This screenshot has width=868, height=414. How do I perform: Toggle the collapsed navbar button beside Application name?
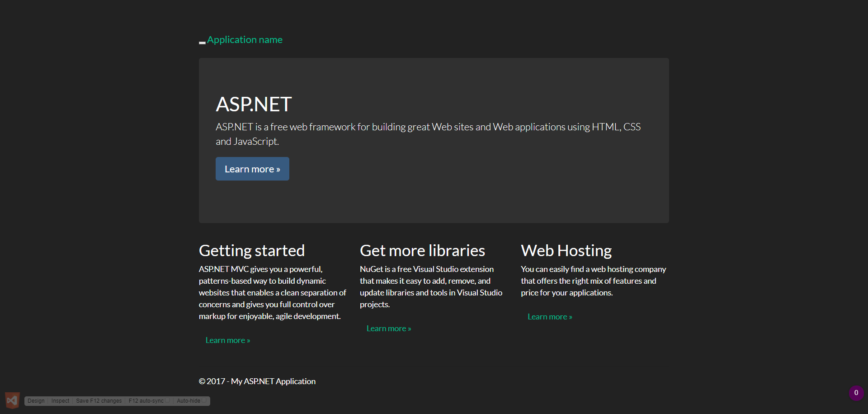tap(202, 43)
